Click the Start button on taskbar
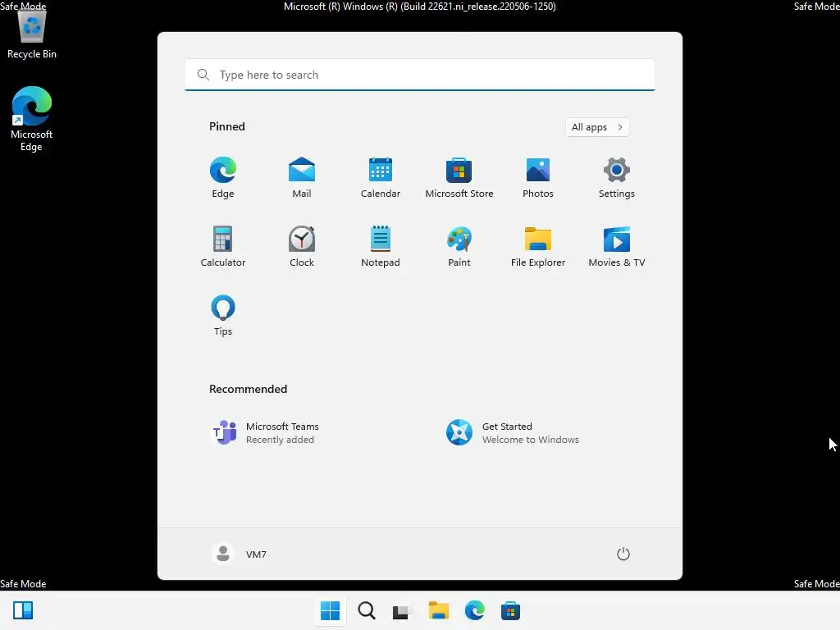Image resolution: width=840 pixels, height=630 pixels. click(x=330, y=610)
